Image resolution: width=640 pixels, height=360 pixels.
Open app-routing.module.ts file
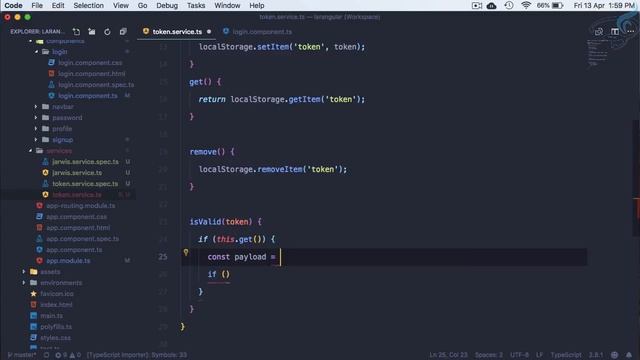coord(80,206)
